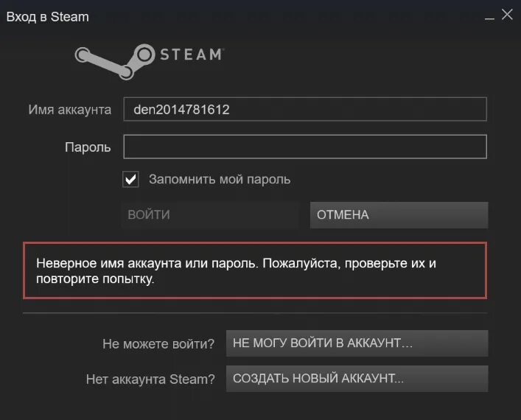Viewport: 521px width, 420px height.
Task: Click the Запомнить мой пароль label text
Action: click(220, 180)
